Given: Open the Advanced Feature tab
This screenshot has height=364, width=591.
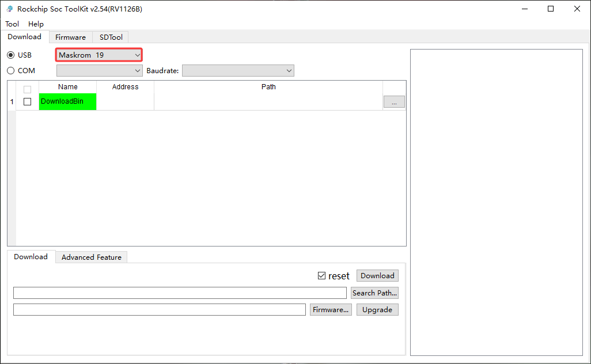Looking at the screenshot, I should [x=92, y=257].
